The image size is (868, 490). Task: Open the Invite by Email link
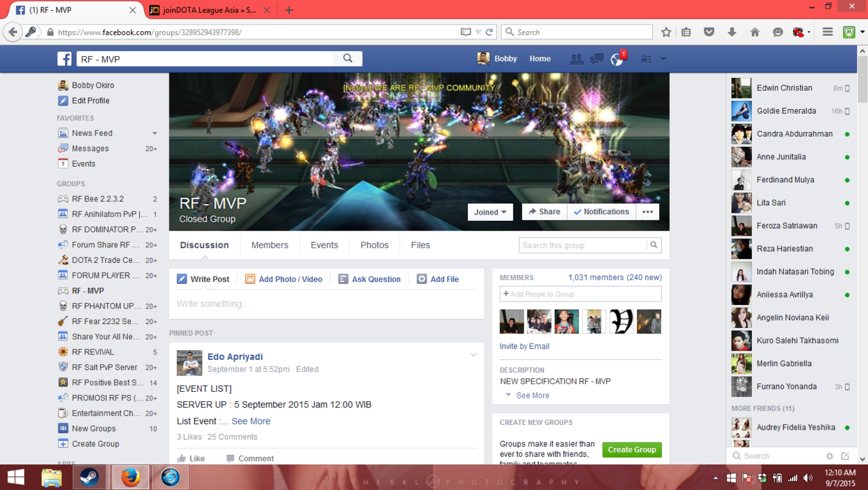pyautogui.click(x=524, y=346)
